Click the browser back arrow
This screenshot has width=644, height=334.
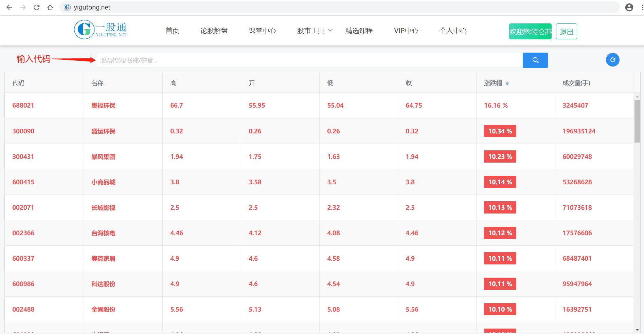pos(9,7)
